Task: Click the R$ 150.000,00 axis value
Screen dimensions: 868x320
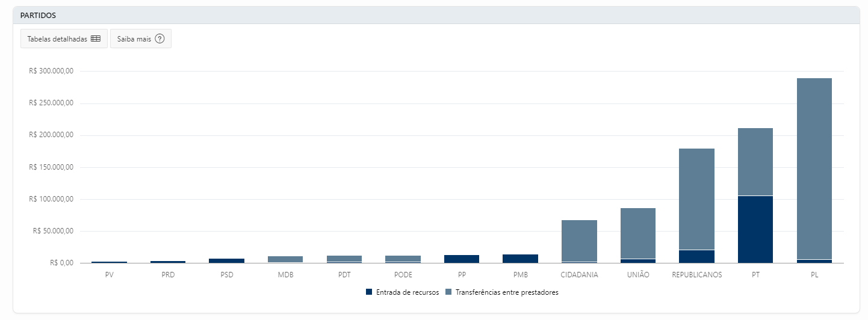Action: click(x=51, y=167)
